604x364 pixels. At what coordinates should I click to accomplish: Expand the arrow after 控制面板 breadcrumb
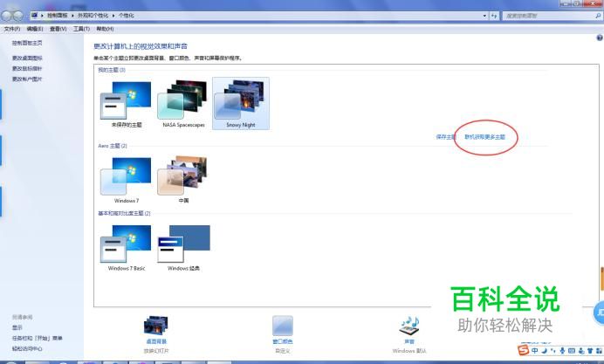click(72, 16)
